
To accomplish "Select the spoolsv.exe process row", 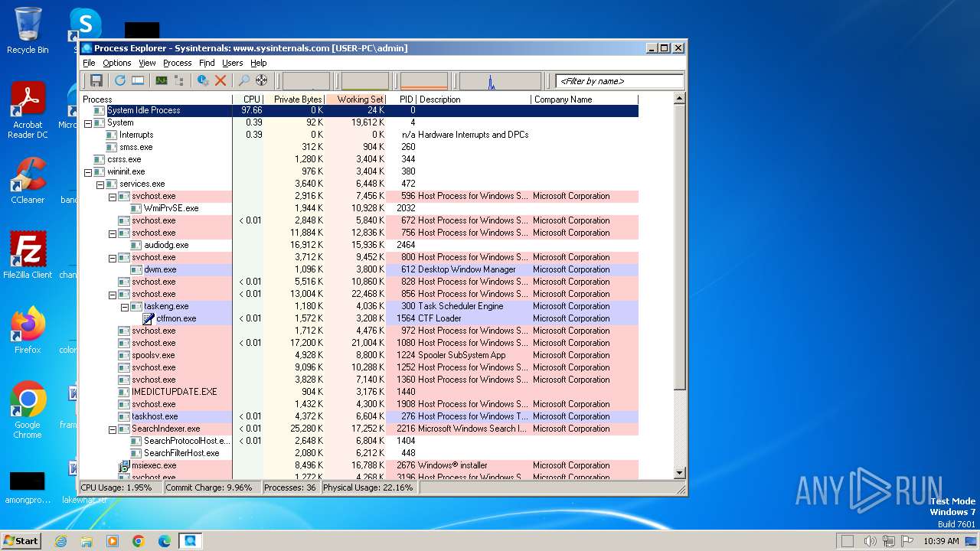I will pyautogui.click(x=359, y=355).
